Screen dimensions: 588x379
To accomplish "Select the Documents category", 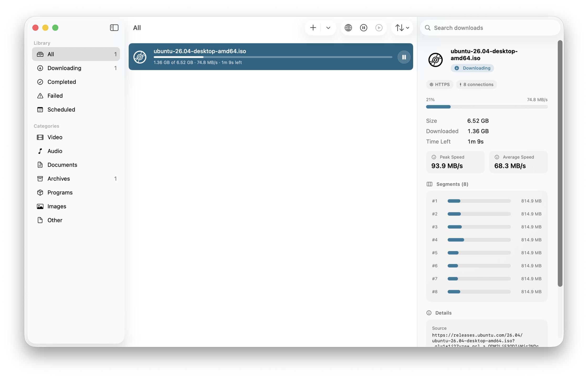I will (x=76, y=165).
